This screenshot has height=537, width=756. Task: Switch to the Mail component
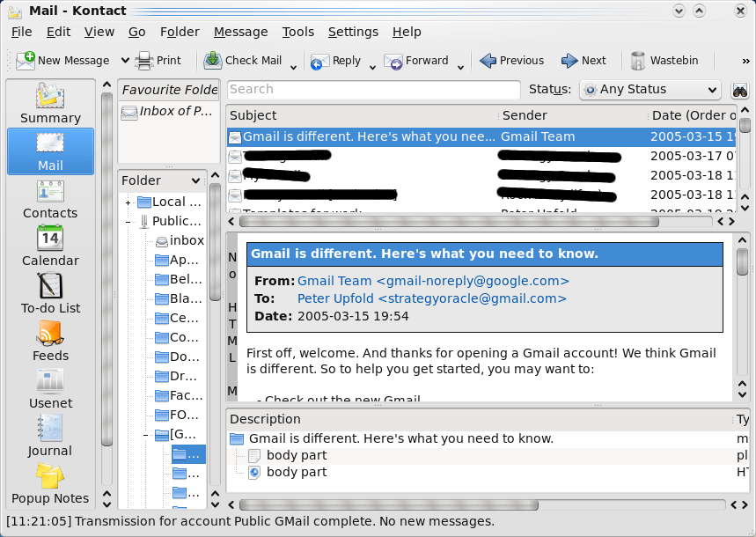[x=50, y=151]
